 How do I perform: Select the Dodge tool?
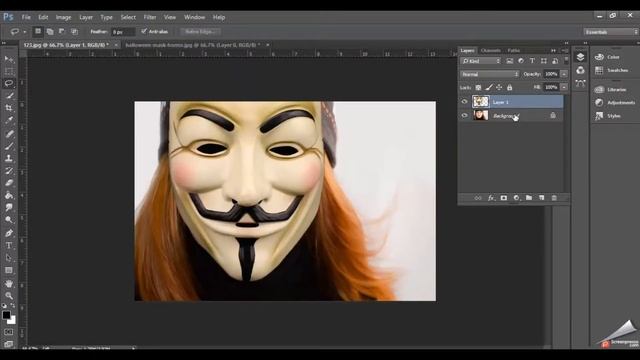pos(9,220)
